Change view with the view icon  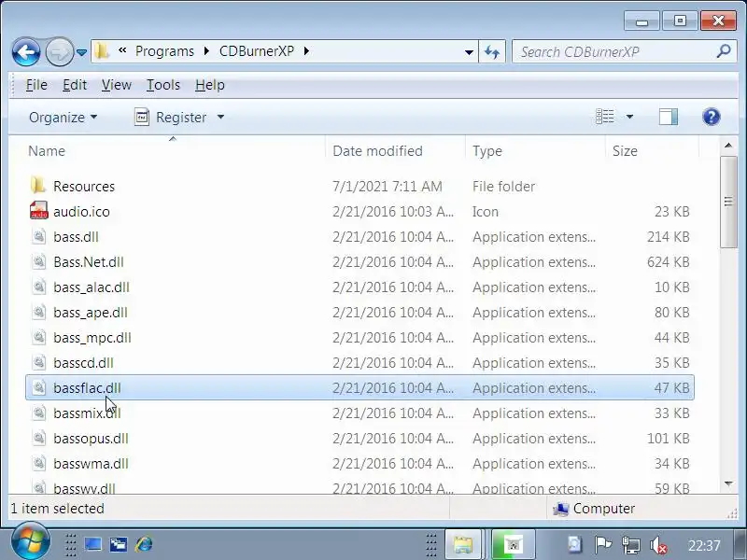[x=605, y=117]
